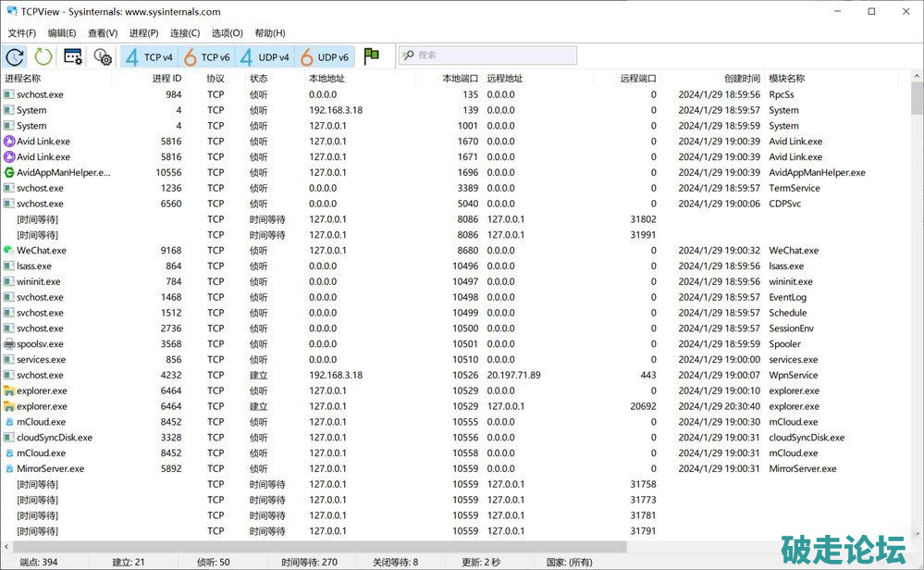Click the green flag states filter icon

tap(372, 56)
